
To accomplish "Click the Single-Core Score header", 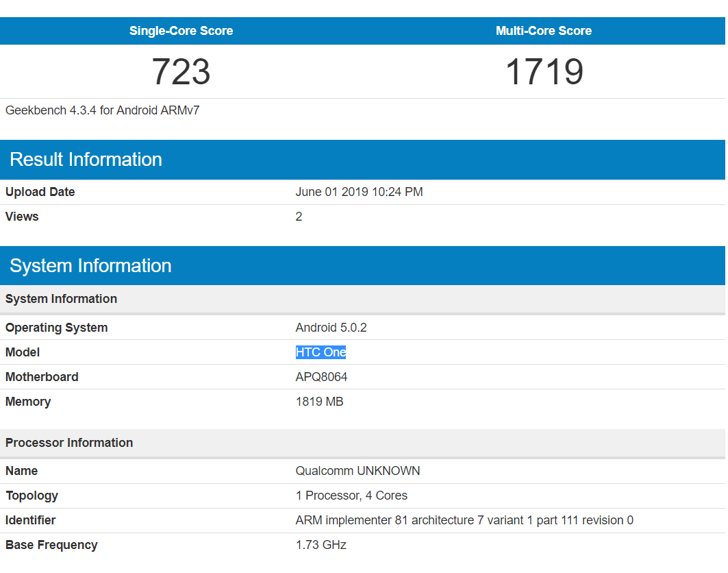I will point(181,31).
